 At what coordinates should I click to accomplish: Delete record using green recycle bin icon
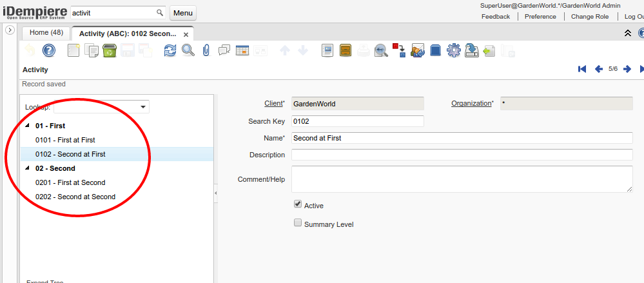(x=110, y=50)
